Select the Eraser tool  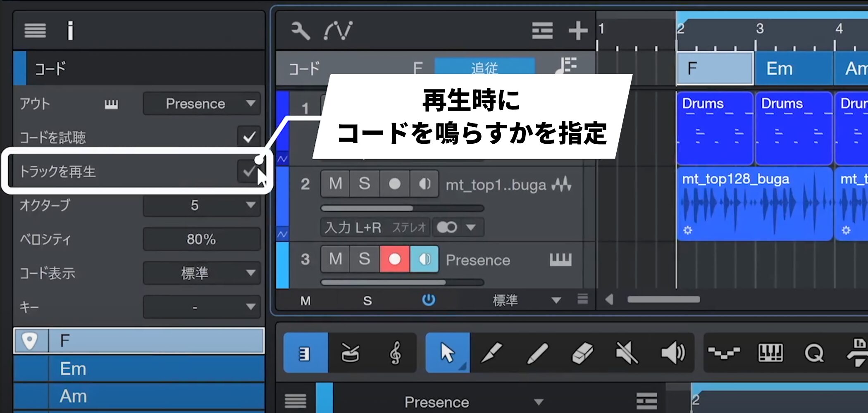pos(582,354)
